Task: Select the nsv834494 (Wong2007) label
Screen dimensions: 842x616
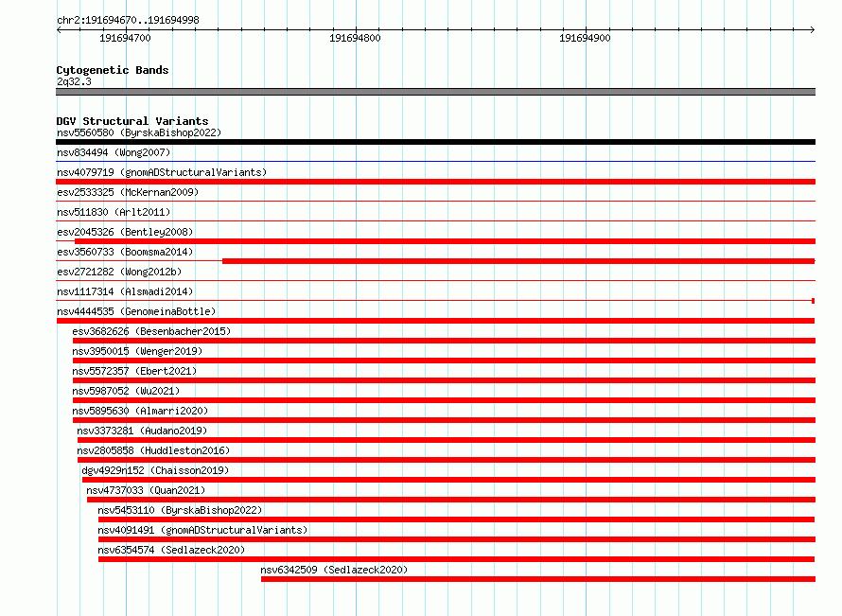Action: [x=114, y=152]
